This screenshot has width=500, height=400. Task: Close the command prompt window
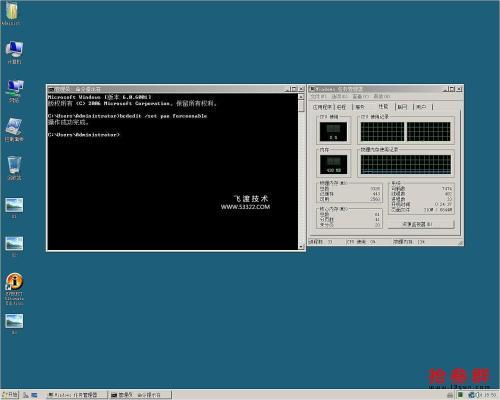[x=301, y=89]
